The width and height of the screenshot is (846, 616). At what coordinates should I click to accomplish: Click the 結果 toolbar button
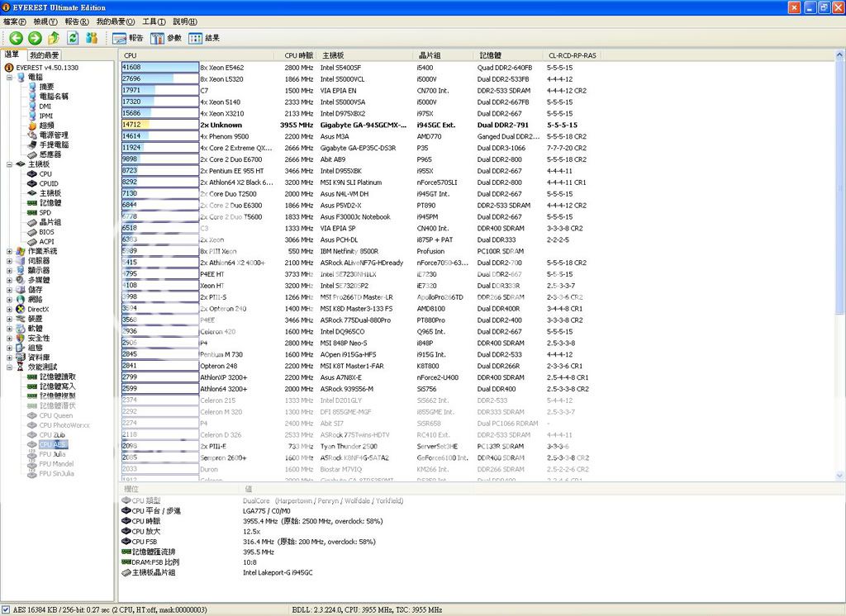[204, 38]
